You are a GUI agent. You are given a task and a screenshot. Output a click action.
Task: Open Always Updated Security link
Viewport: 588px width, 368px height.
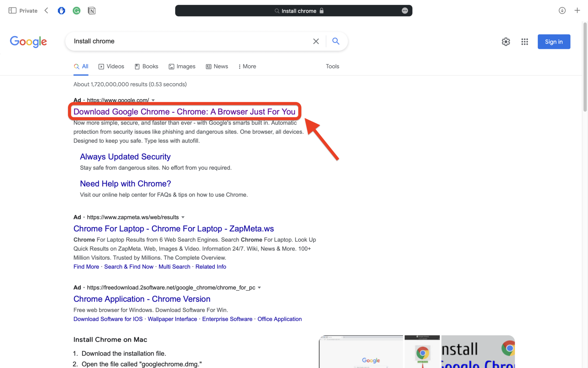(x=125, y=157)
